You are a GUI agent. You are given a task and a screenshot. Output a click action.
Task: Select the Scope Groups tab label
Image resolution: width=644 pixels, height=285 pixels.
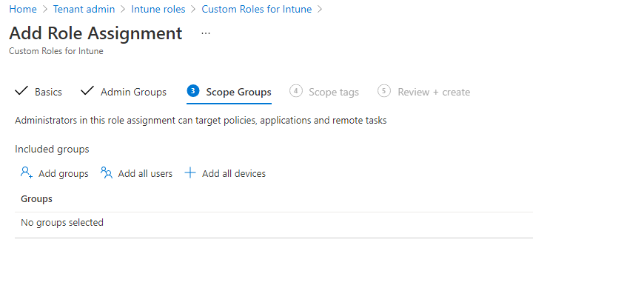click(x=238, y=92)
